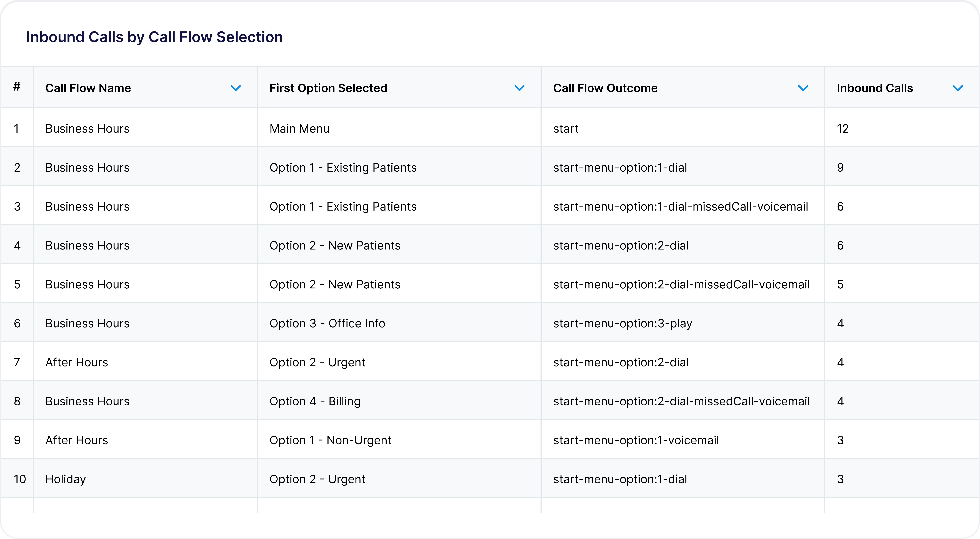Select the 'start' outcome cell in row 1

(566, 129)
